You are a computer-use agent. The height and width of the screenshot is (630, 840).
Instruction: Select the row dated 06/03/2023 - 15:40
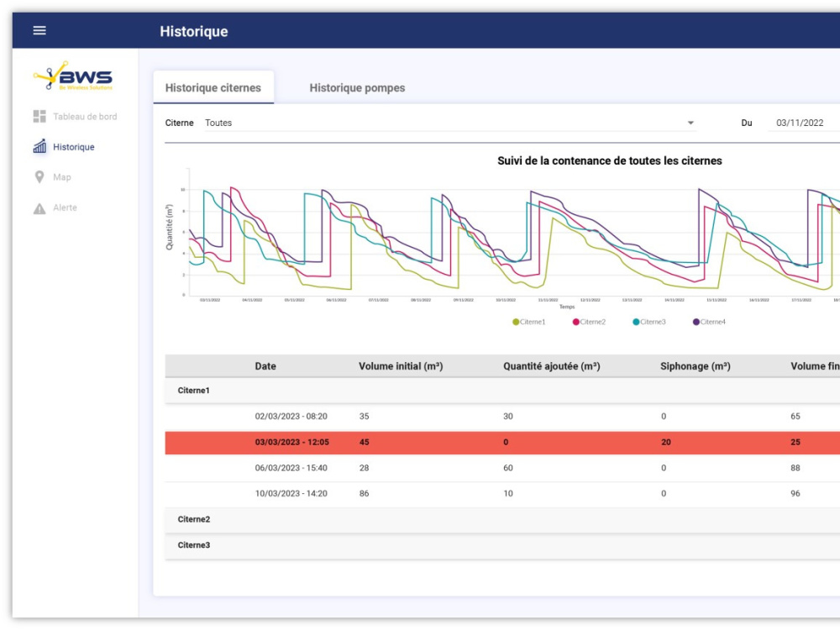(x=502, y=468)
